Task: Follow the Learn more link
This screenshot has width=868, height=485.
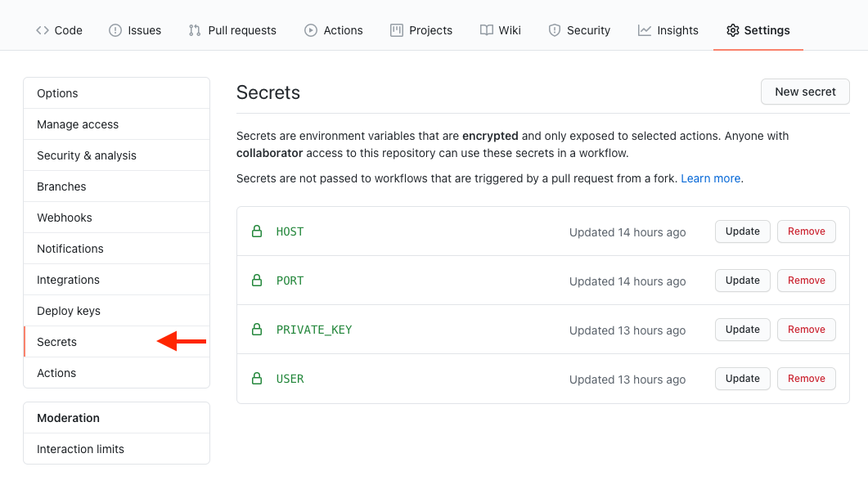Action: [710, 178]
